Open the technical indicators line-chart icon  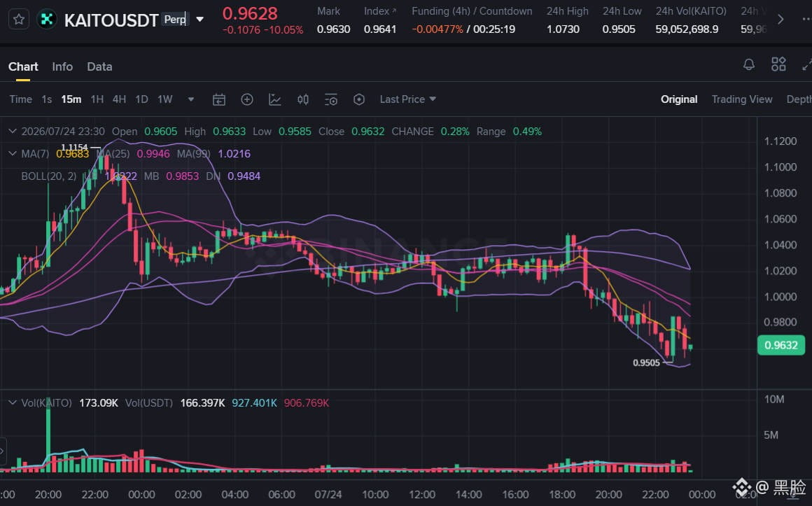tap(275, 99)
